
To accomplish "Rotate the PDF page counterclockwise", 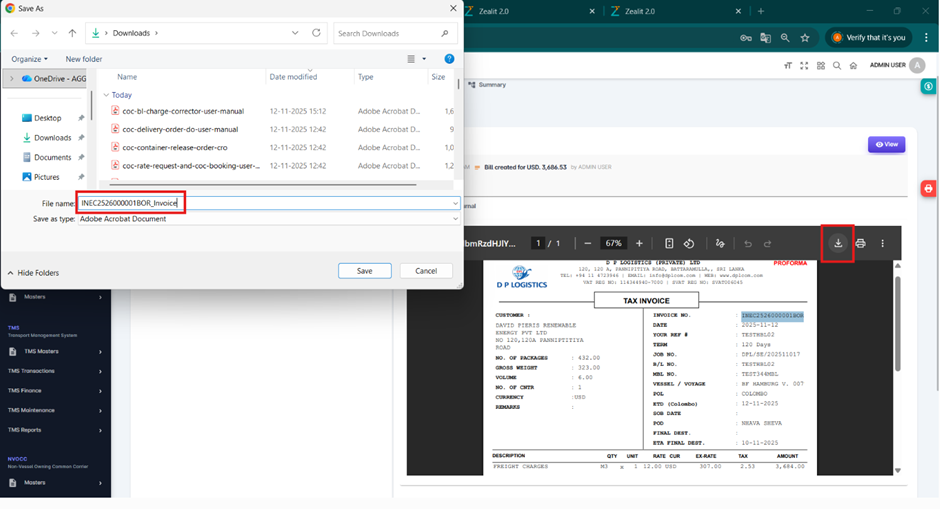I will (689, 243).
